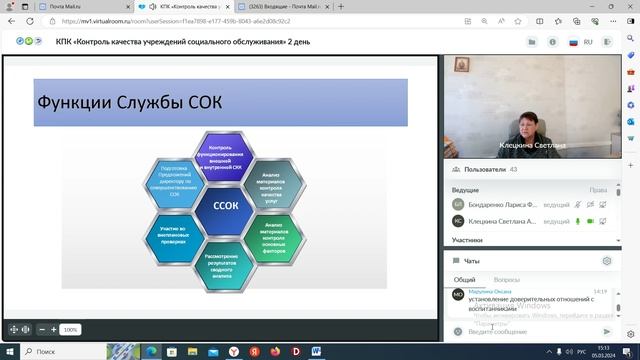The height and width of the screenshot is (360, 640).
Task: Click the fit-width icon in slide toolbar
Action: coord(25,329)
